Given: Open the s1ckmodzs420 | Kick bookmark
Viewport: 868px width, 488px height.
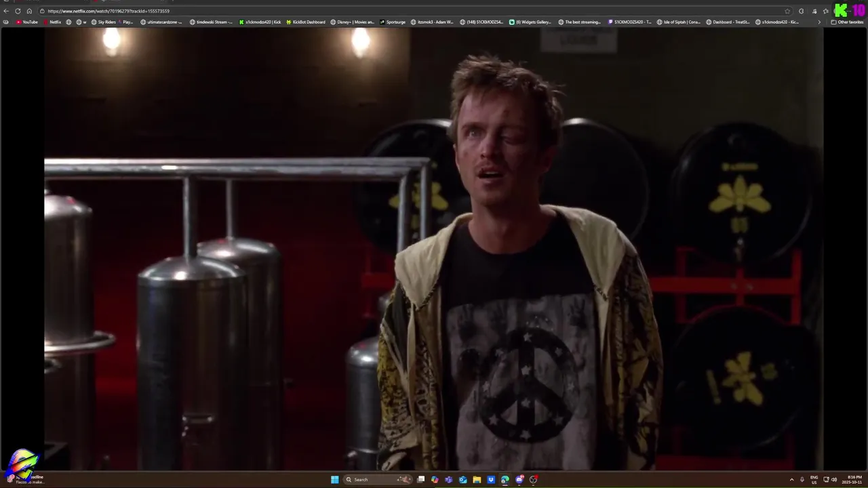Looking at the screenshot, I should (260, 22).
